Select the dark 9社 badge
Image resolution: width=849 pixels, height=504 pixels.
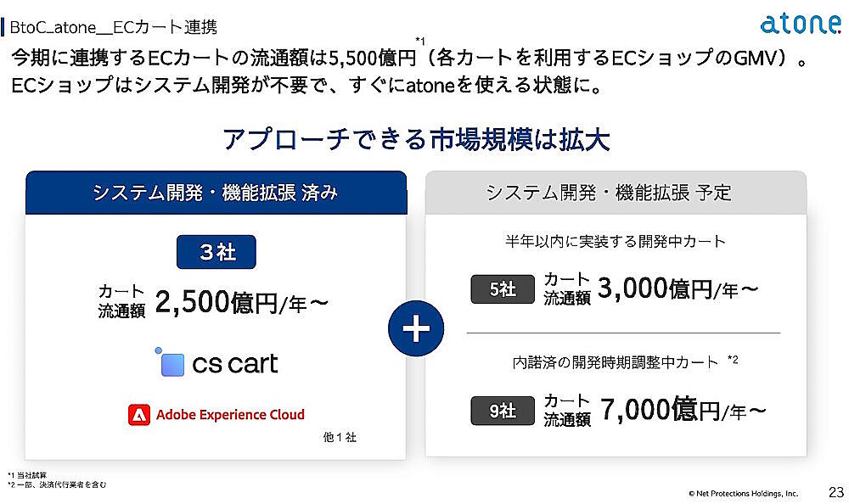click(503, 412)
